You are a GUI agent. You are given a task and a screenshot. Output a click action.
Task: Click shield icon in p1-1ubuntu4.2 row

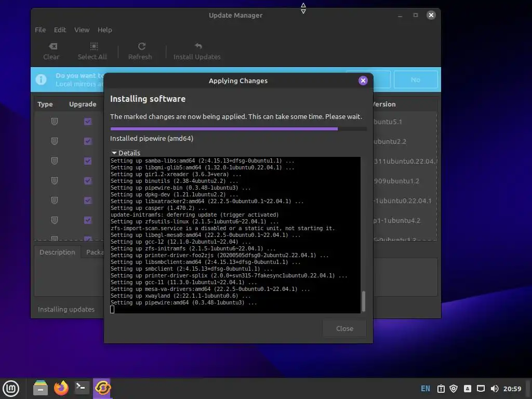[x=54, y=220]
